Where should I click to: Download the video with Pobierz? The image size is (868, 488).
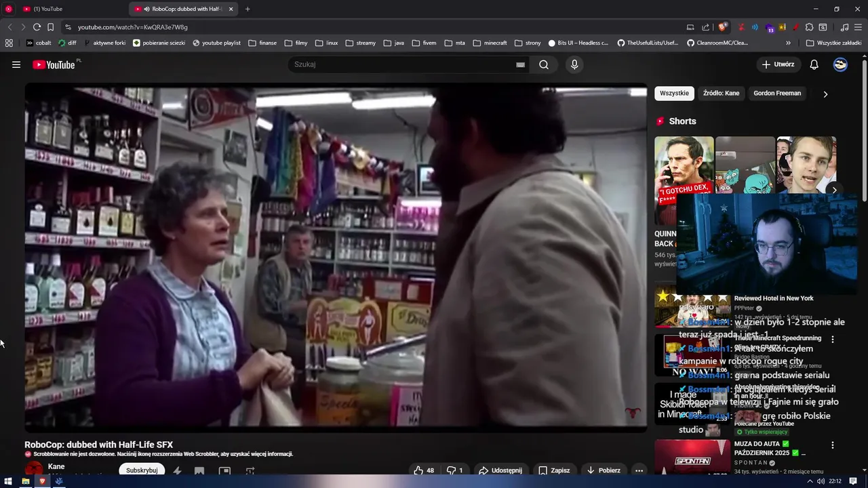click(603, 470)
